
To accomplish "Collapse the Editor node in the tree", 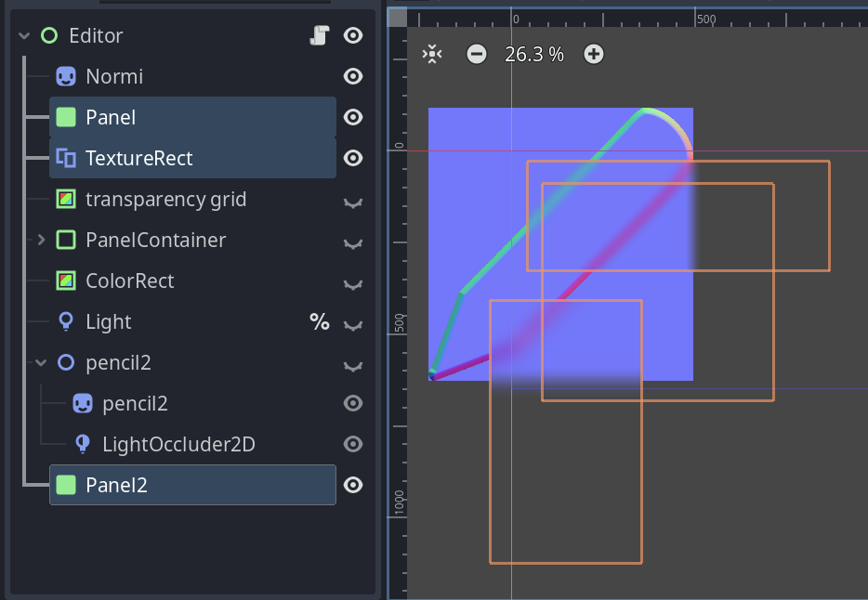I will pos(22,35).
